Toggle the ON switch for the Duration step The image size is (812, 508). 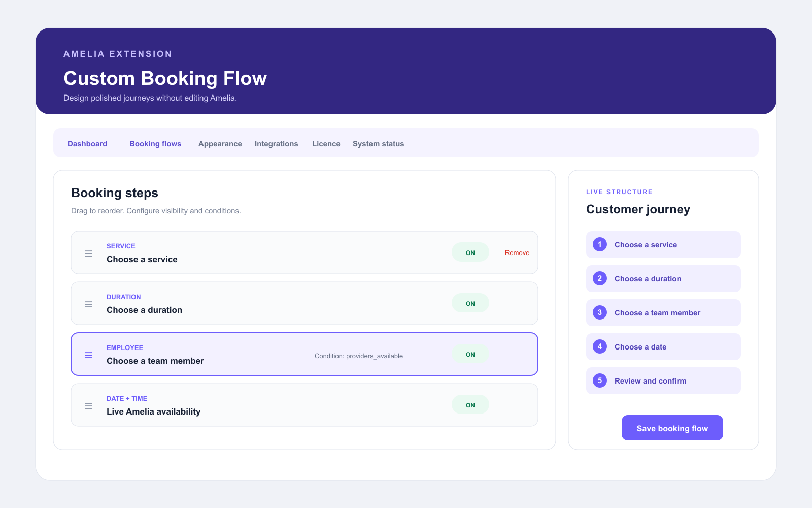click(x=470, y=303)
